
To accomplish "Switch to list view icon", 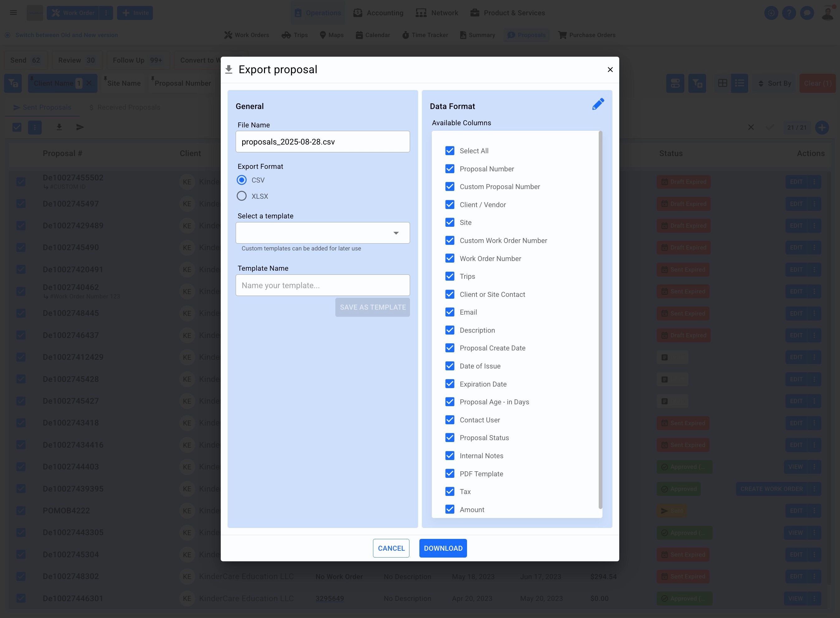I will click(x=739, y=83).
